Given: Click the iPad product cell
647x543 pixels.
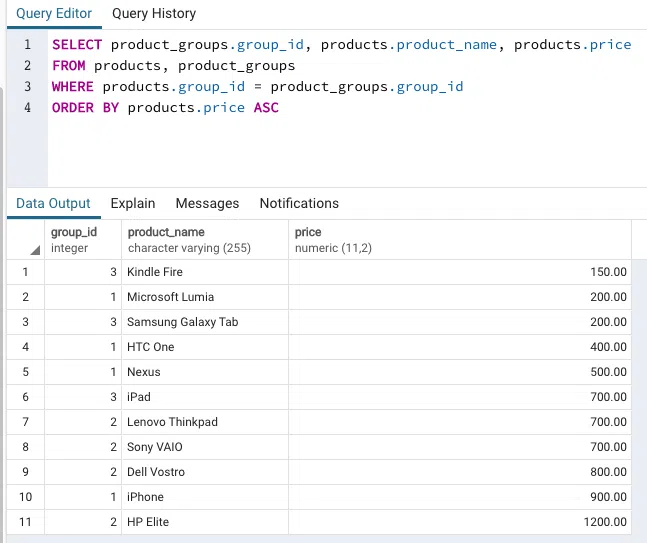Looking at the screenshot, I should (x=205, y=397).
